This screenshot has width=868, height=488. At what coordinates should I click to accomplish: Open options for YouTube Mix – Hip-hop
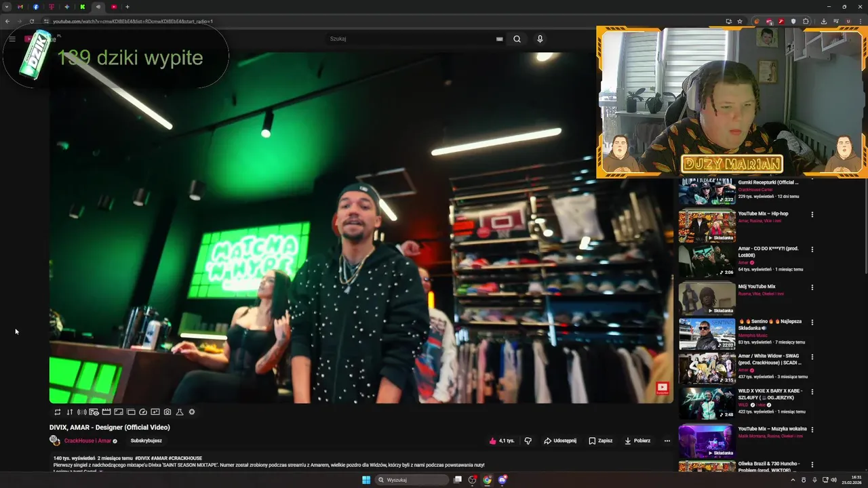click(812, 214)
